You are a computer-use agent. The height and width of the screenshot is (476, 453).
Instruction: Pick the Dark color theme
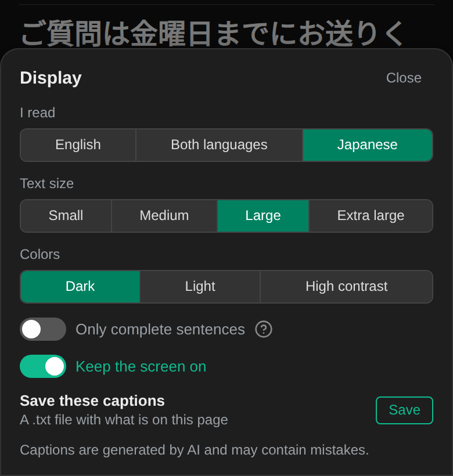click(80, 287)
